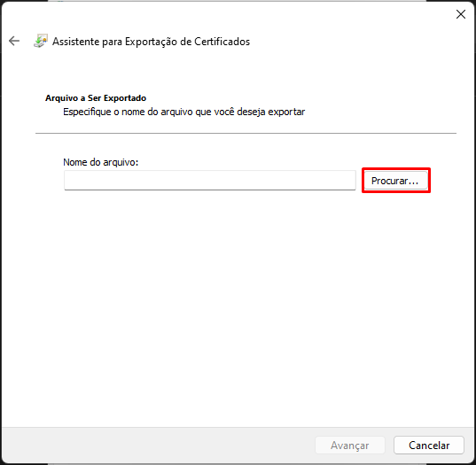This screenshot has height=465, width=476.
Task: Click the 'Nome do arquivo:' label
Action: [100, 162]
